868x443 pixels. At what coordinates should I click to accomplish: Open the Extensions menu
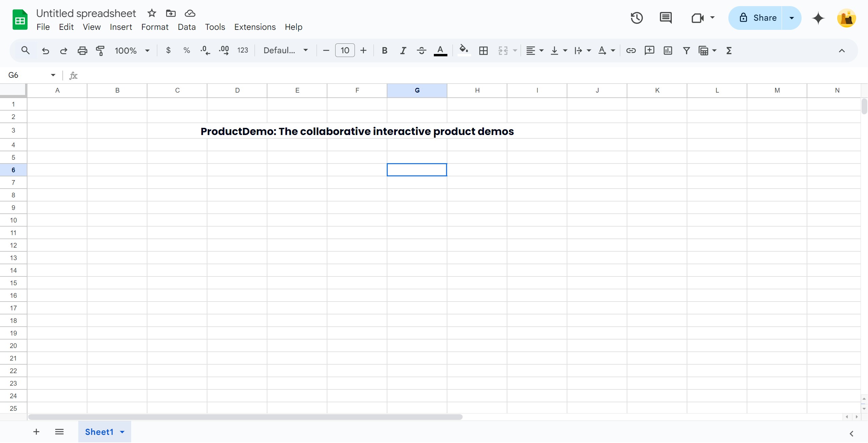pos(255,27)
